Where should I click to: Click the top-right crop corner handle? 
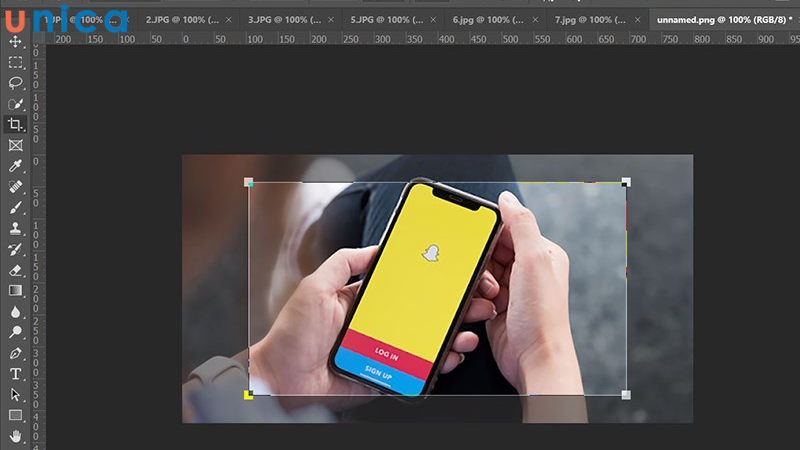pos(626,182)
